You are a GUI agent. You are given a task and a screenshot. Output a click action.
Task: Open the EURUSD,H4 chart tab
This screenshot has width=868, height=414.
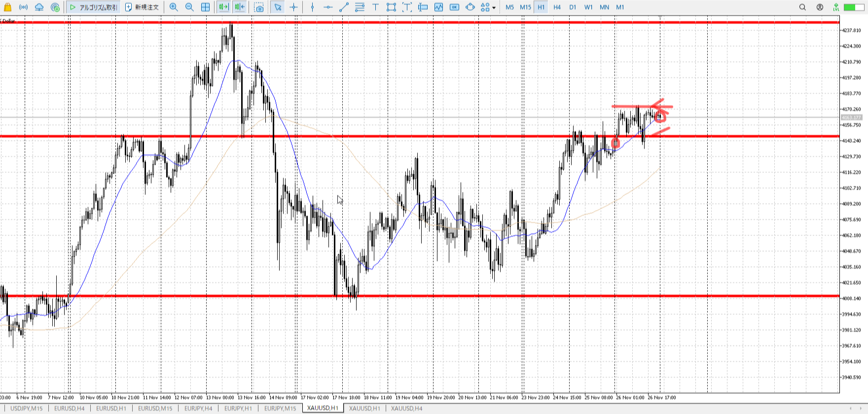point(69,408)
